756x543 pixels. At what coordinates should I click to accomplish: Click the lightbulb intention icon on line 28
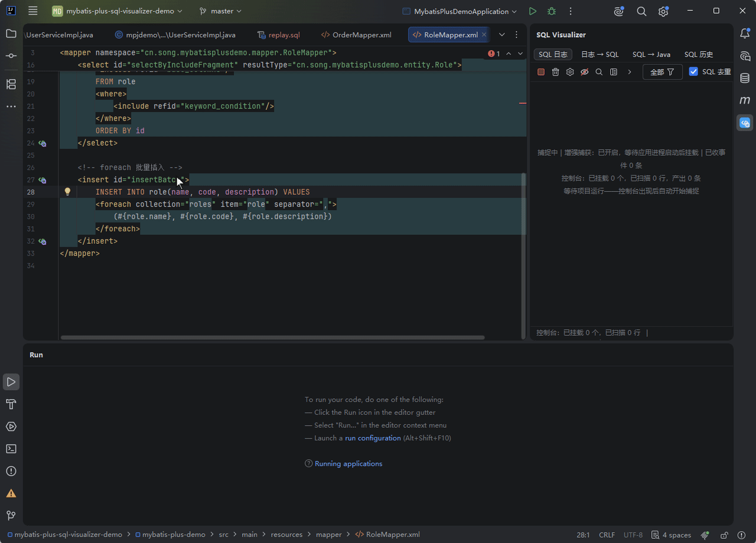click(67, 192)
